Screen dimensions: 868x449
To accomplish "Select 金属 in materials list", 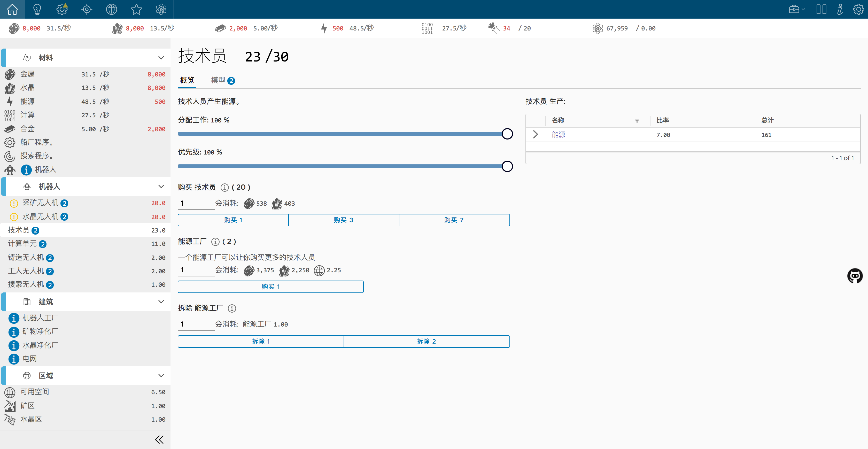I will [x=85, y=74].
